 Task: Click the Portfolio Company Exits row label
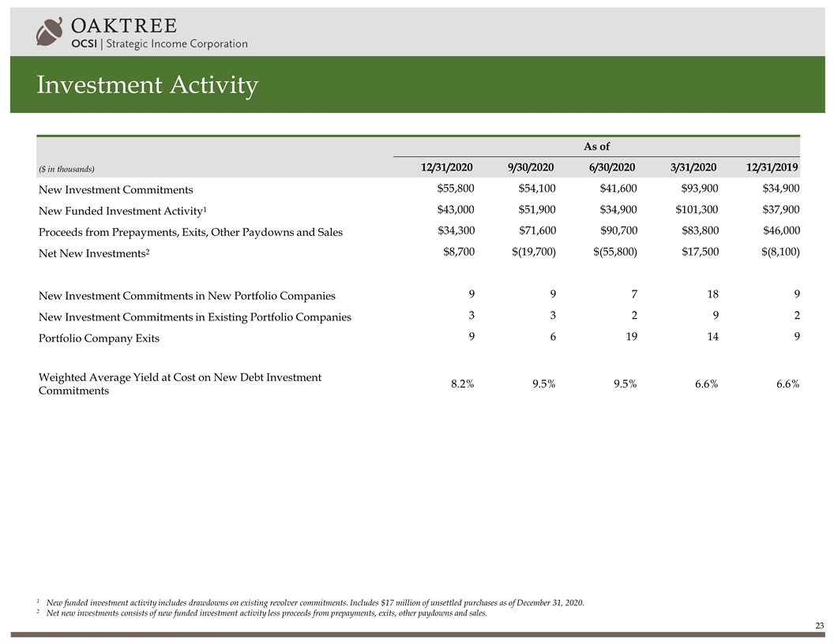point(99,338)
